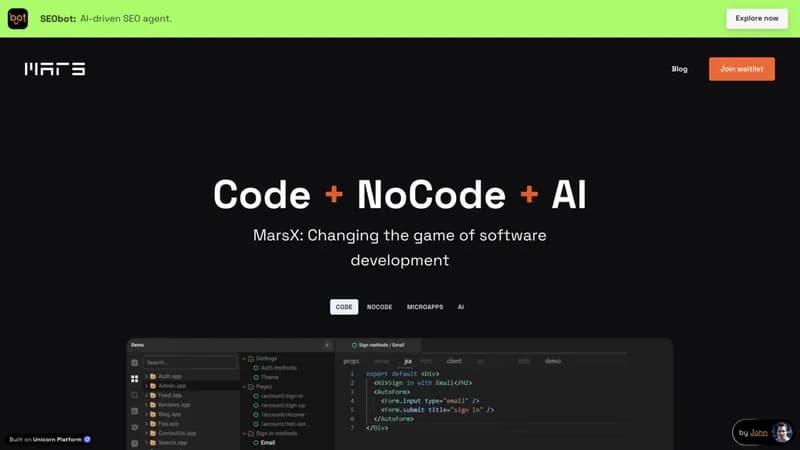Expand the Auth.app folder chevron
This screenshot has width=800, height=450.
[146, 377]
